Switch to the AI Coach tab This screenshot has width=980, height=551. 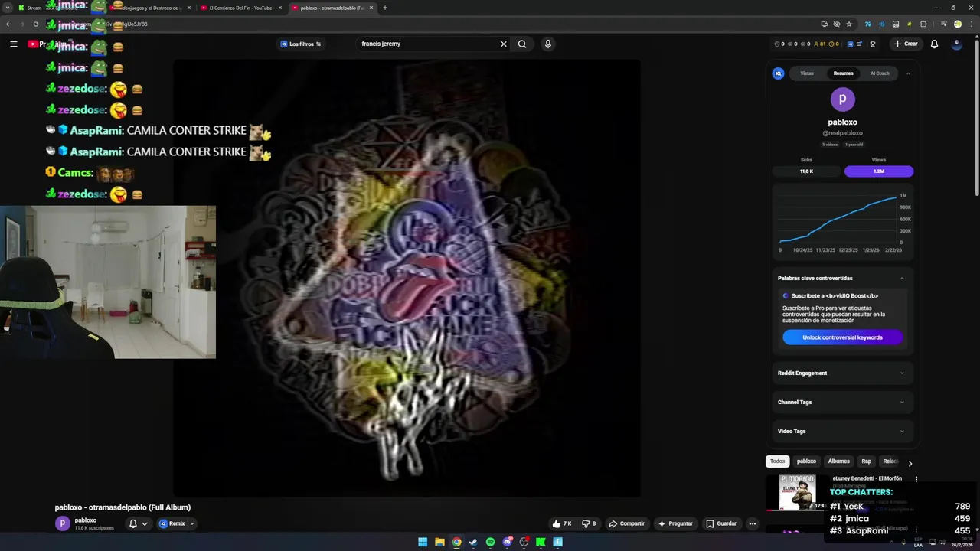[x=880, y=73]
